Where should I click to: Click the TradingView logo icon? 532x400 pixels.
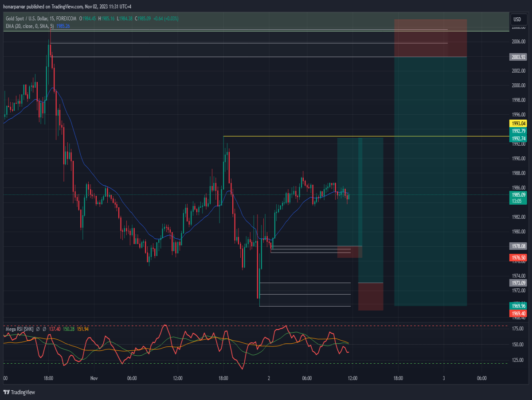6,392
